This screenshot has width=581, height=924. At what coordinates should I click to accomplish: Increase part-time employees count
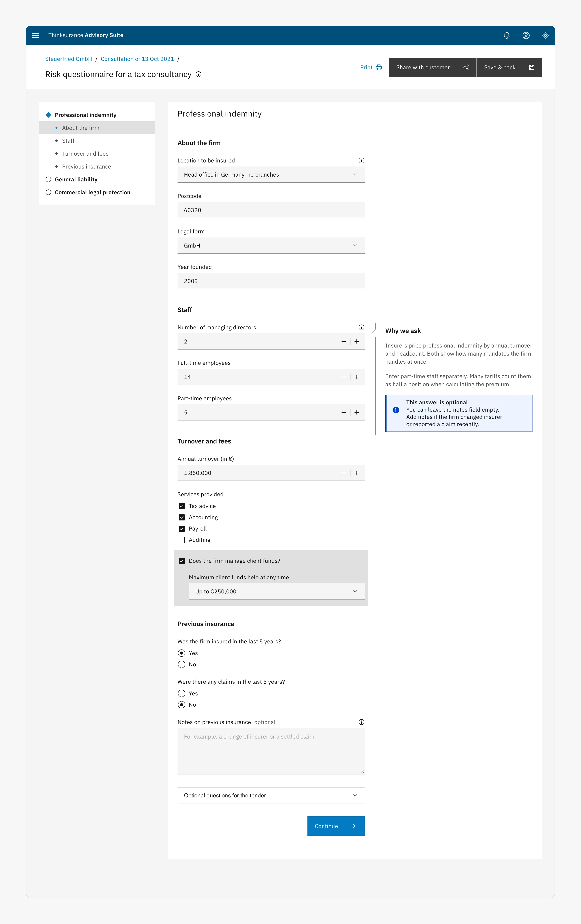[357, 412]
